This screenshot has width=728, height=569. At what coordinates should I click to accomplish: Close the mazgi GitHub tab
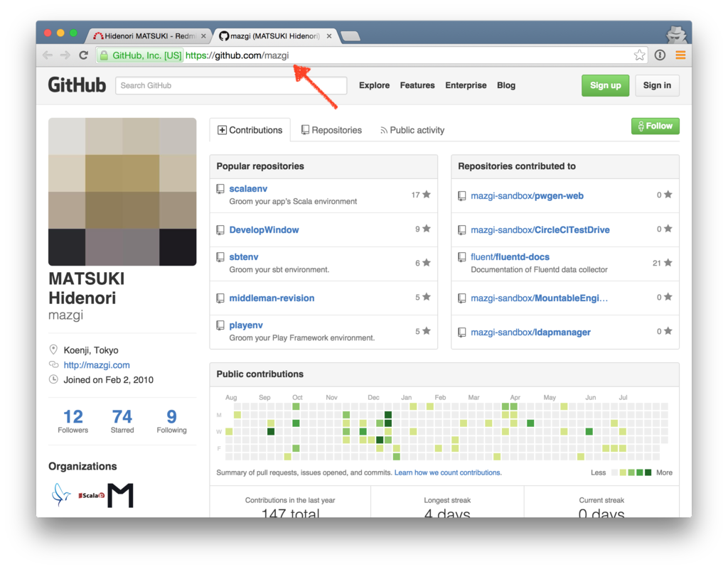[x=329, y=36]
